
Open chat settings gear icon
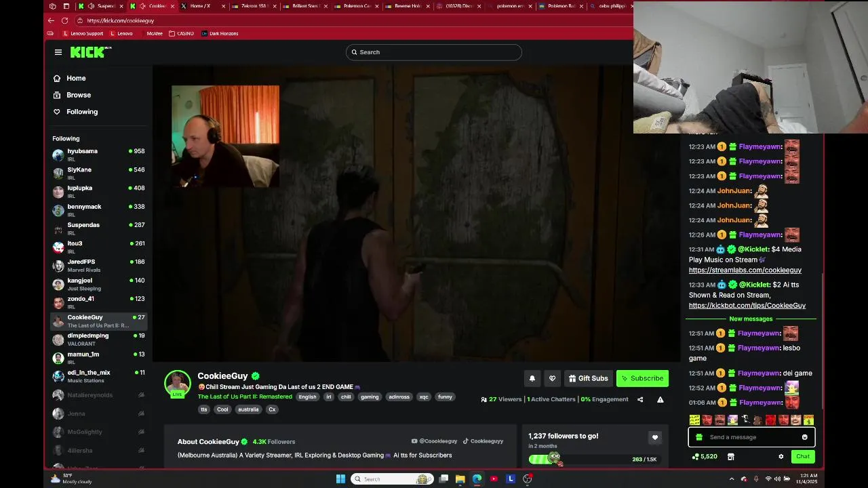click(x=781, y=457)
